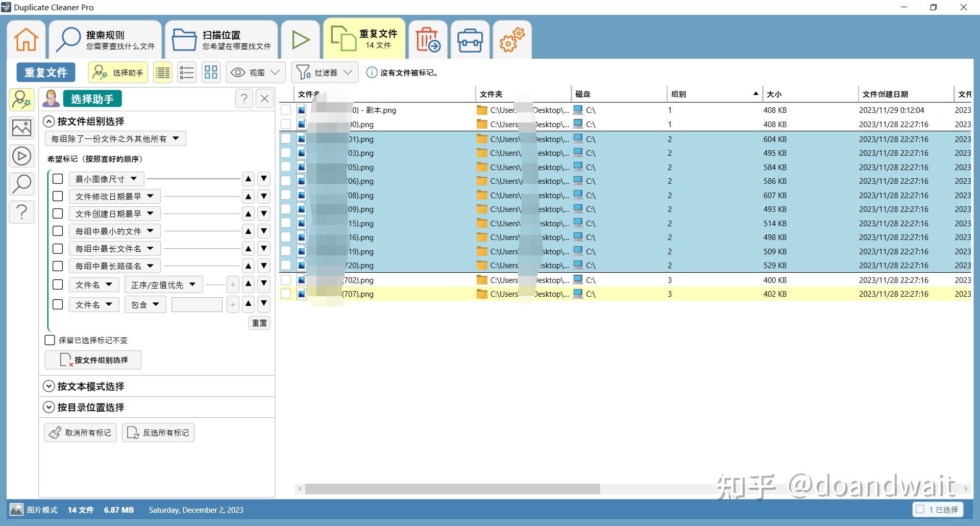Screen dimensions: 980x526
Task: Open 视图 view dropdown
Action: pos(255,73)
